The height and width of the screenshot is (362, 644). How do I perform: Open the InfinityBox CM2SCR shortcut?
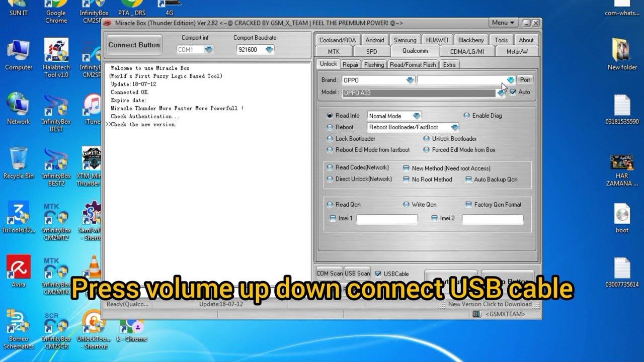click(56, 330)
